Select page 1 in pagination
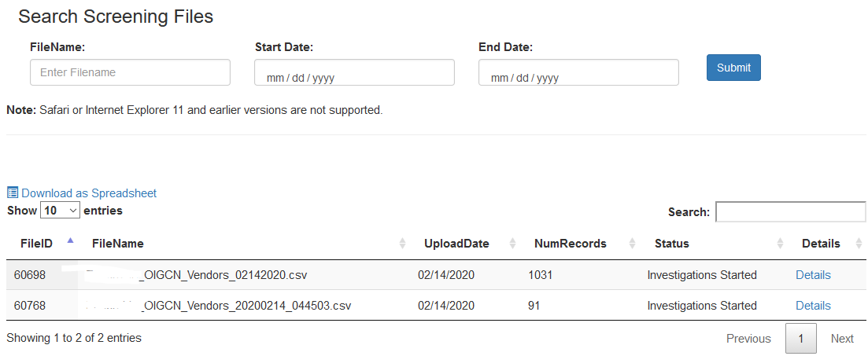The width and height of the screenshot is (868, 356). [801, 339]
